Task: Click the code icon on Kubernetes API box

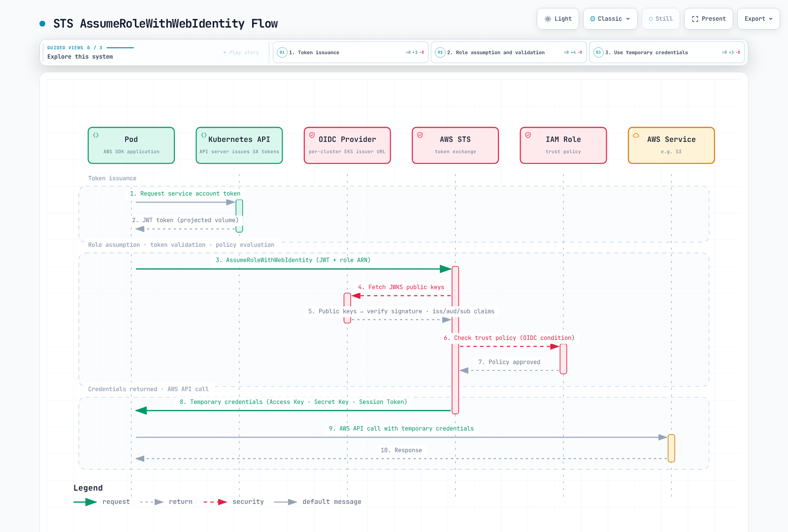Action: point(204,135)
